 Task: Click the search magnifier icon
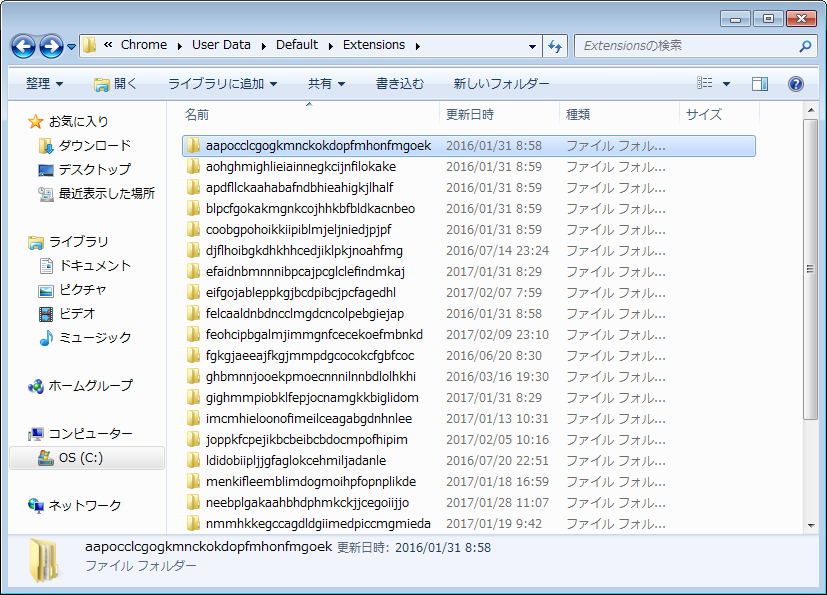click(805, 46)
